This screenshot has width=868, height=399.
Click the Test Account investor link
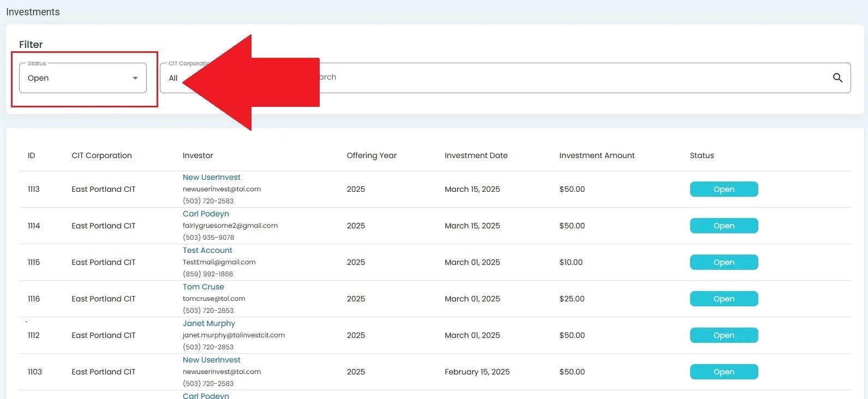(207, 250)
